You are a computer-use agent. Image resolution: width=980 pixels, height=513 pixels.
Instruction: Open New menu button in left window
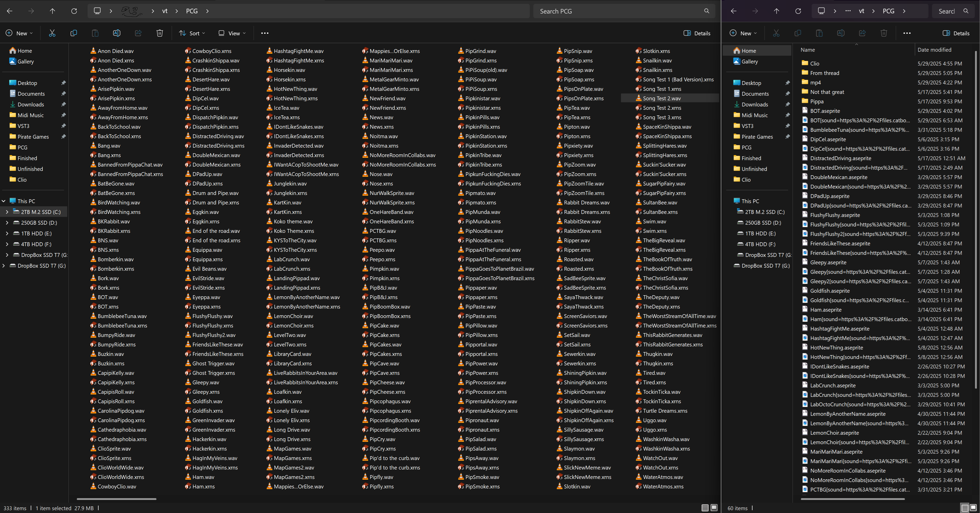(x=19, y=33)
